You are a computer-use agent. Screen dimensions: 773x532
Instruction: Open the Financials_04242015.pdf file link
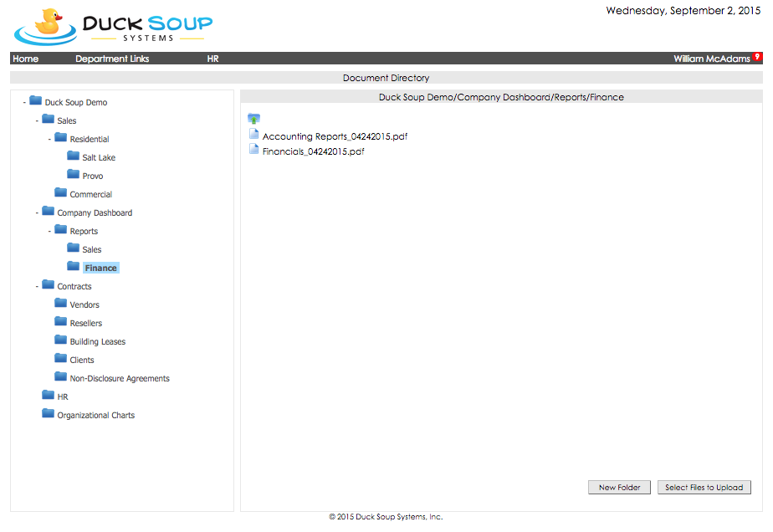pos(314,151)
